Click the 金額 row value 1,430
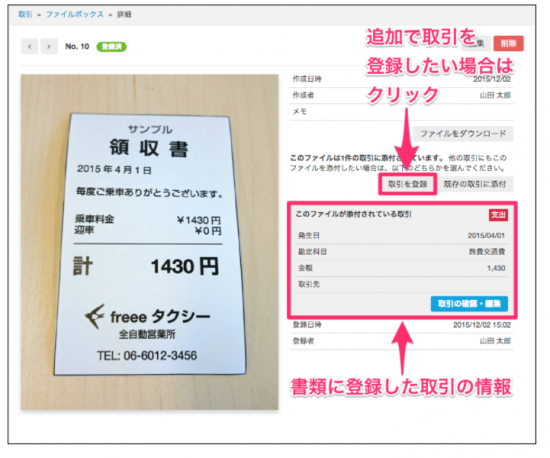Screen dimensions: 550x458 (x=496, y=268)
